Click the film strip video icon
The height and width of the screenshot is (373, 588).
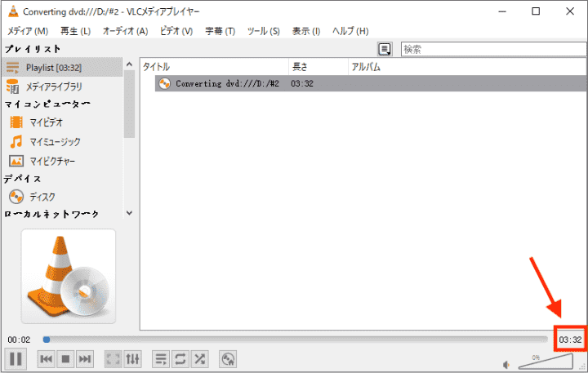coord(16,122)
